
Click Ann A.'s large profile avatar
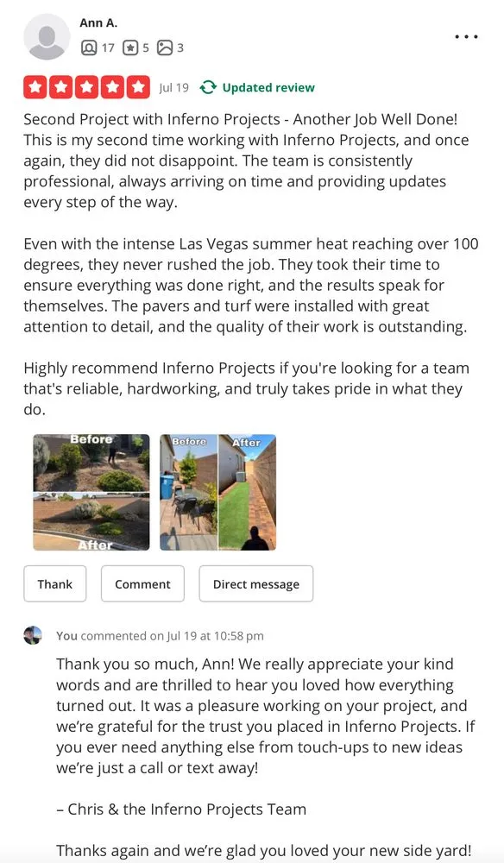pos(46,38)
